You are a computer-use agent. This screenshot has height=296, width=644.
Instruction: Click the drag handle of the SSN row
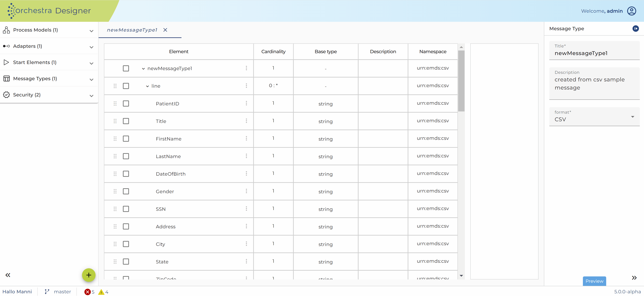115,209
